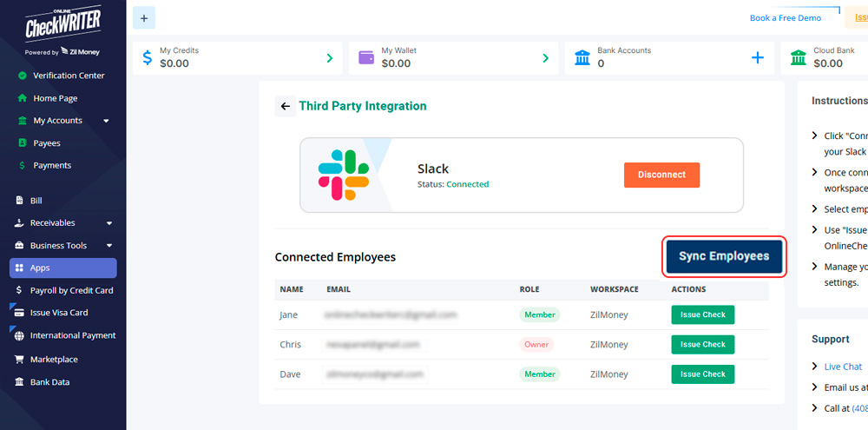Open the Live Chat link
868x430 pixels.
pyautogui.click(x=843, y=367)
